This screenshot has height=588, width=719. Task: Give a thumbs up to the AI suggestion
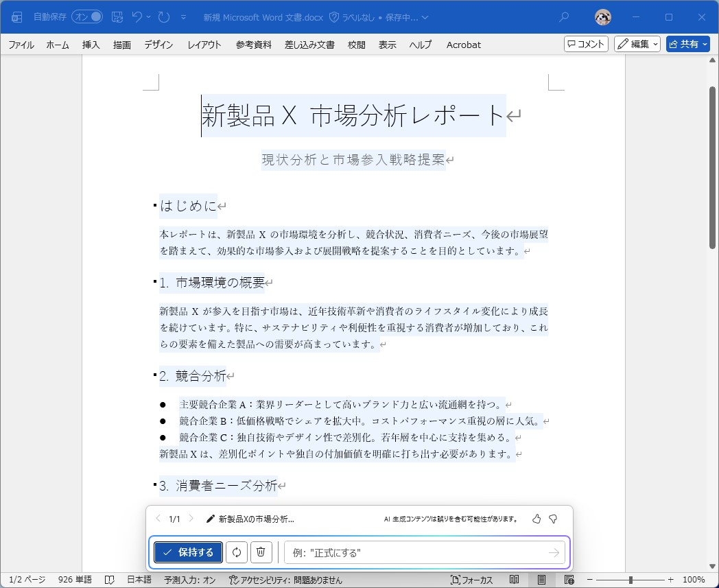point(538,519)
